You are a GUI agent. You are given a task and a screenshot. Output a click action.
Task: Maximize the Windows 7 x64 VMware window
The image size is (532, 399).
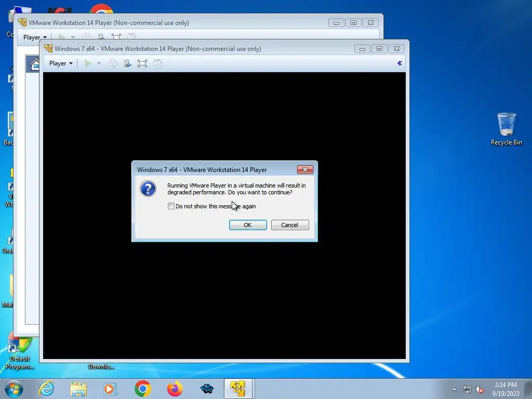pyautogui.click(x=379, y=49)
